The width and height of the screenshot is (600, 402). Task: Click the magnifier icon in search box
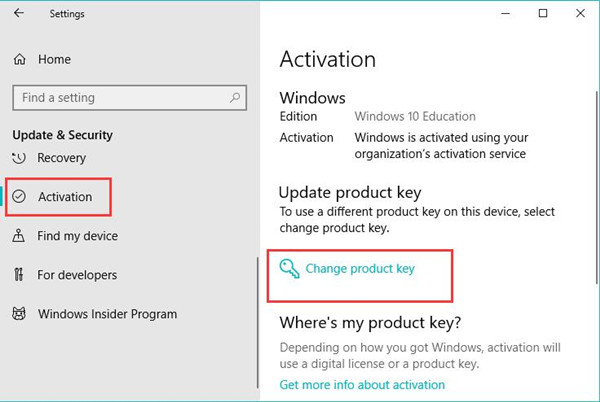235,98
